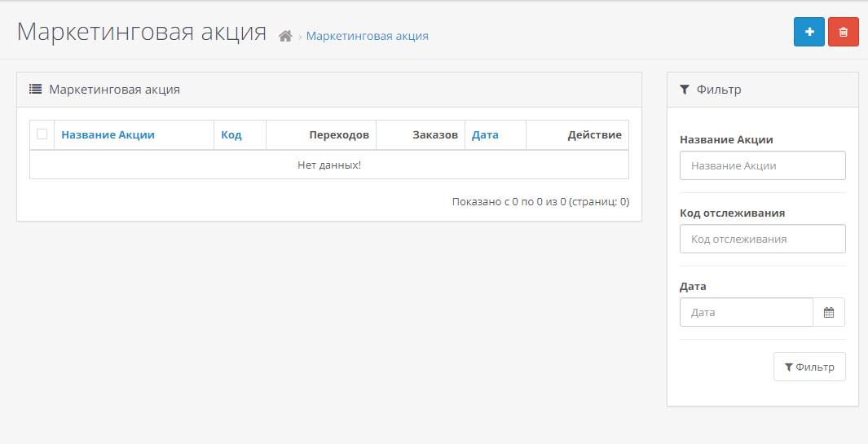Go to the home icon in breadcrumb

tap(285, 36)
